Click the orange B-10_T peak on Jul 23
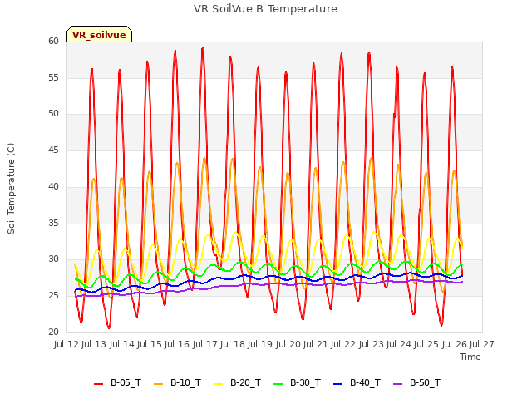This screenshot has width=532, height=399. [372, 158]
